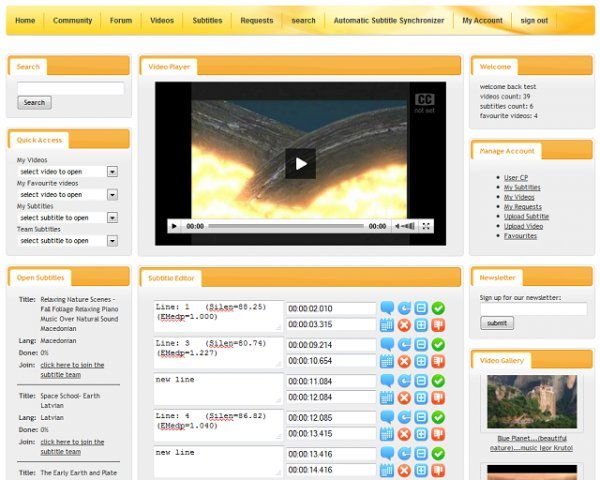Mute the video player volume
Image resolution: width=600 pixels, height=480 pixels.
click(400, 227)
